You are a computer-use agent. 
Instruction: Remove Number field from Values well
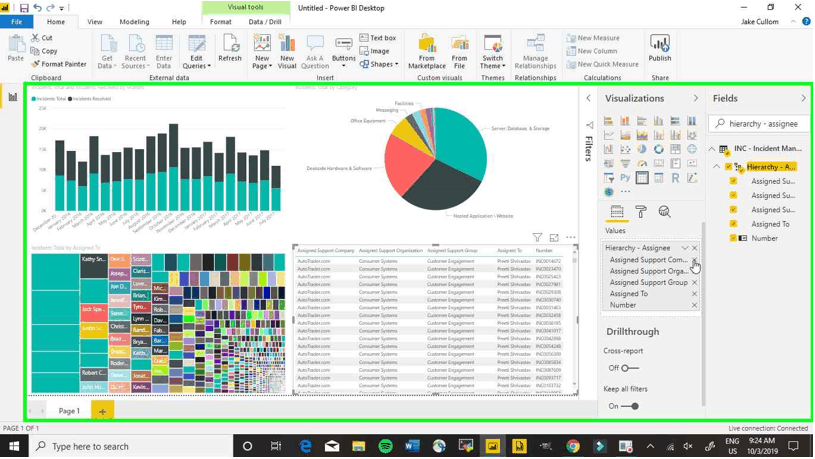tap(694, 305)
